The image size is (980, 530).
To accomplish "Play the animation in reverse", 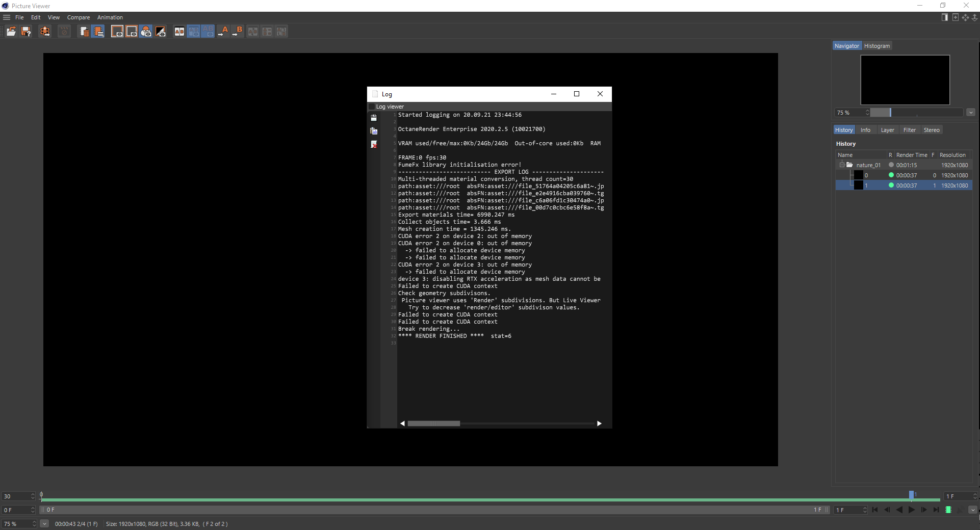I will coord(899,510).
